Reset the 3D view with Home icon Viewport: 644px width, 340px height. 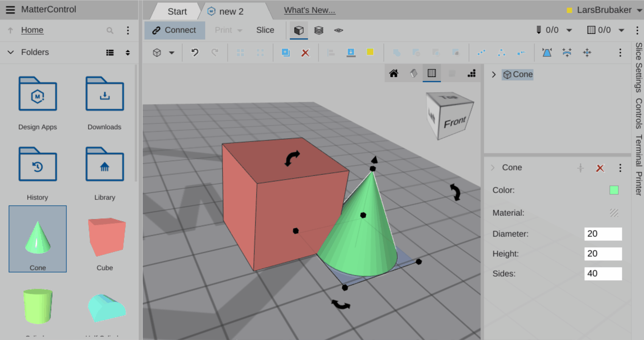pyautogui.click(x=394, y=73)
